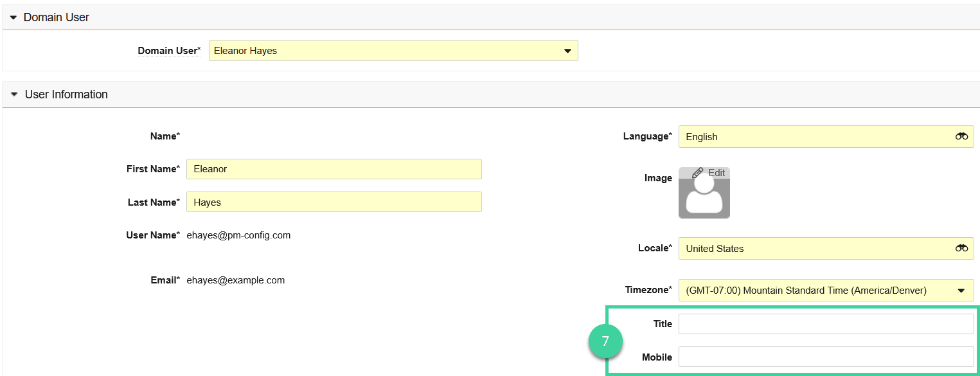
Task: Open the Language lookup binoculars icon
Action: pos(961,136)
